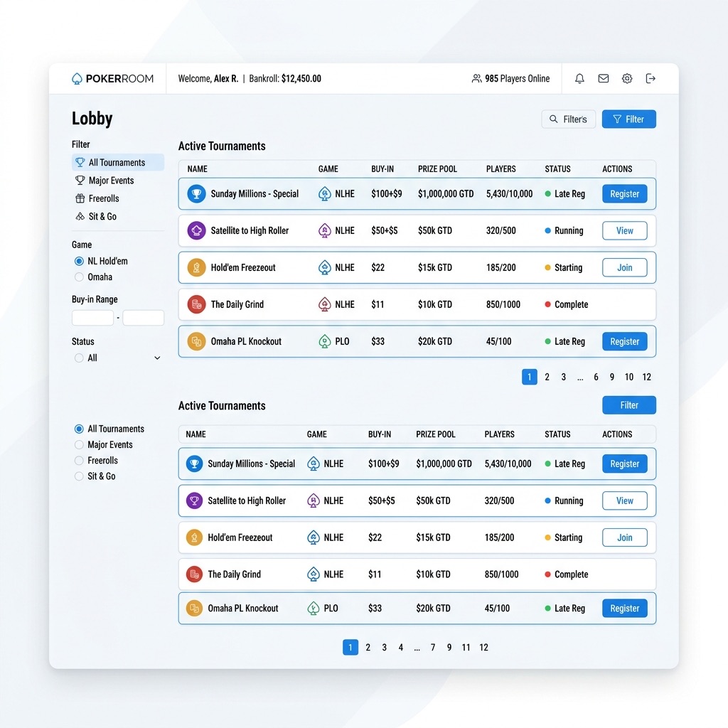Click Major Events trophy icon in upper filter

[x=80, y=180]
